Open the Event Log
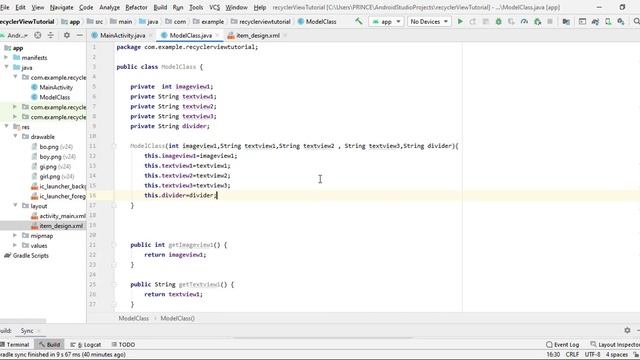Screen dimensions: 640x360 click(x=562, y=344)
